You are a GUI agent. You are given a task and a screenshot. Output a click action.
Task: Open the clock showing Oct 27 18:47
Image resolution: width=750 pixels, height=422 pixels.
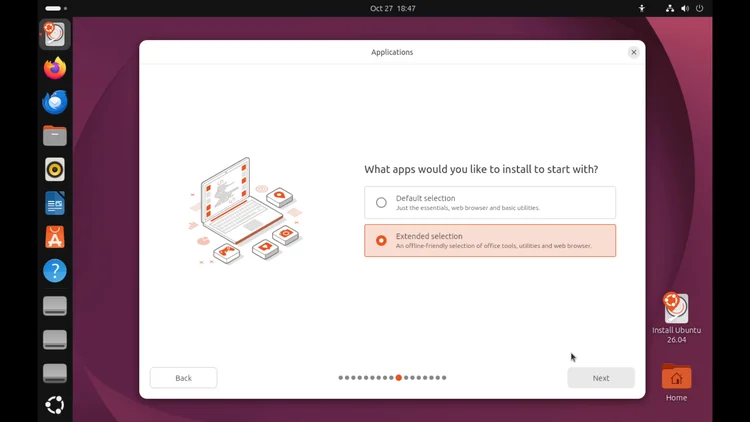pyautogui.click(x=393, y=8)
